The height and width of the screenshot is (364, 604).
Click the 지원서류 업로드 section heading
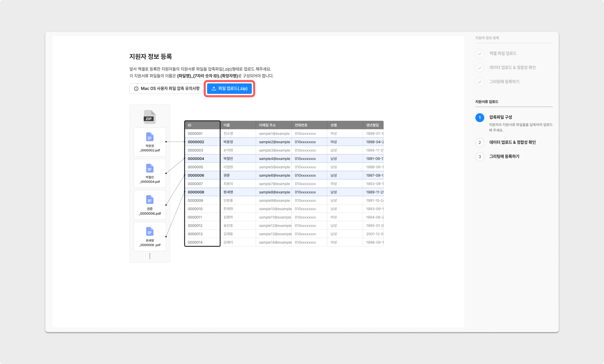coord(487,102)
